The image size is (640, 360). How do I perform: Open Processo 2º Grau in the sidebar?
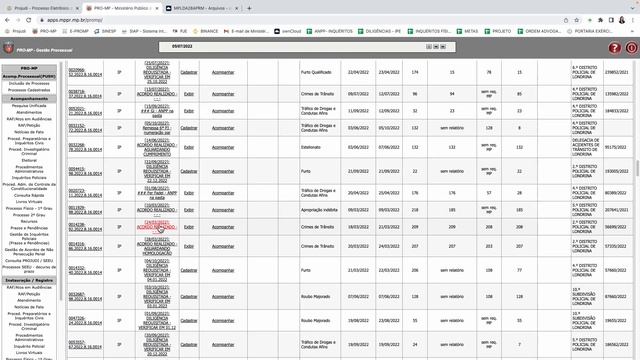(x=29, y=215)
